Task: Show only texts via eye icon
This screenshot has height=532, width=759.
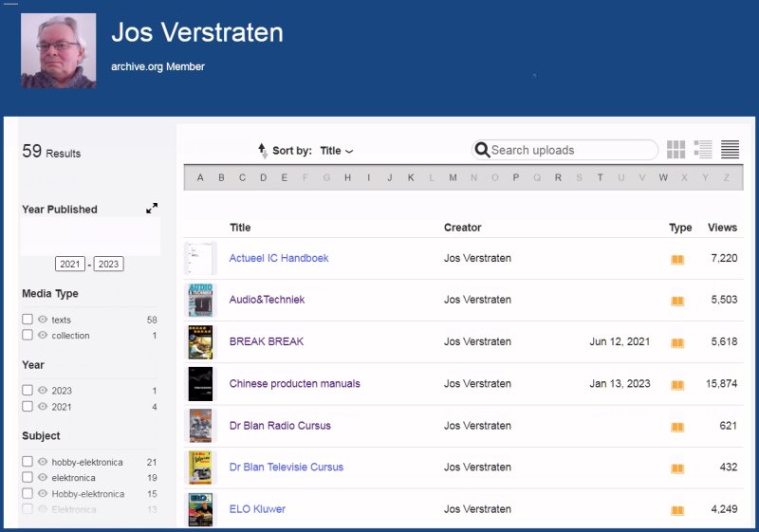Action: [43, 320]
